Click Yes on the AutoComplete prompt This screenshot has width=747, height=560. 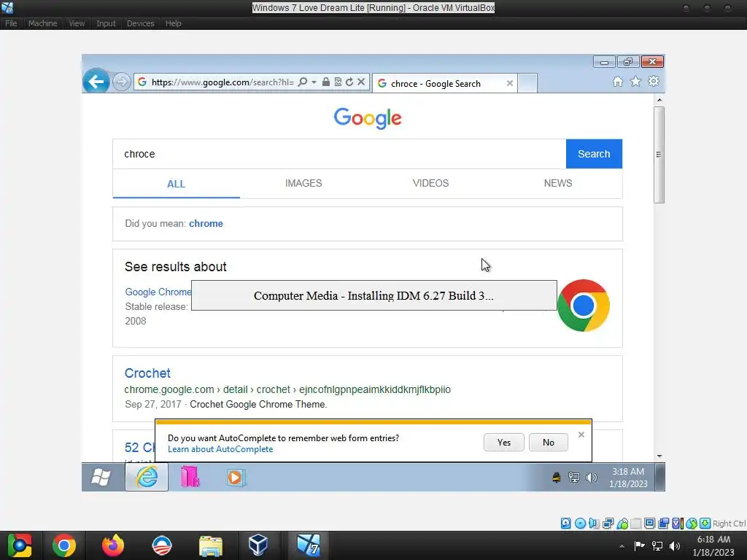pos(503,443)
